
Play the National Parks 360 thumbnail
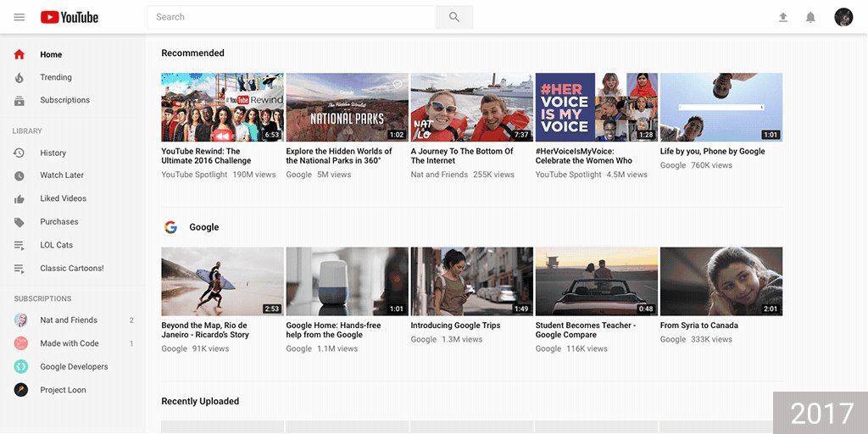point(347,108)
